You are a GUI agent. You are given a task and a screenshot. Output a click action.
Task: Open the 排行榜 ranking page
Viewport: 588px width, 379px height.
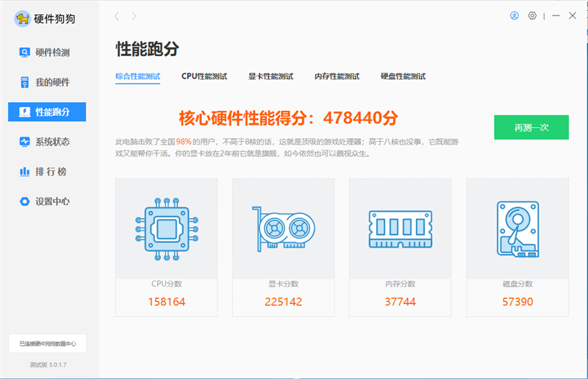coord(47,172)
